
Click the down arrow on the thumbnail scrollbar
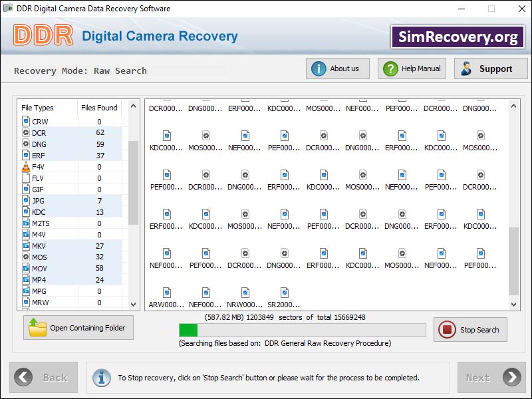[x=514, y=304]
